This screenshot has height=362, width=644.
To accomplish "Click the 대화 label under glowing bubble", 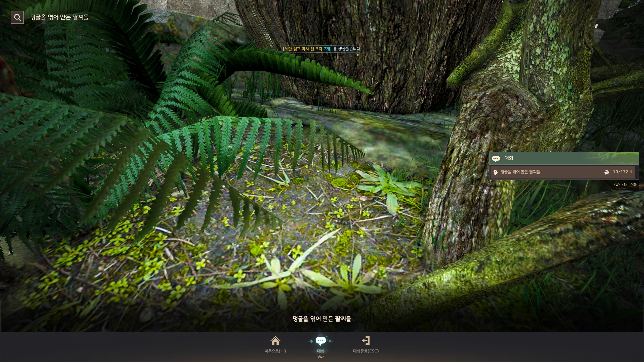I will (320, 351).
